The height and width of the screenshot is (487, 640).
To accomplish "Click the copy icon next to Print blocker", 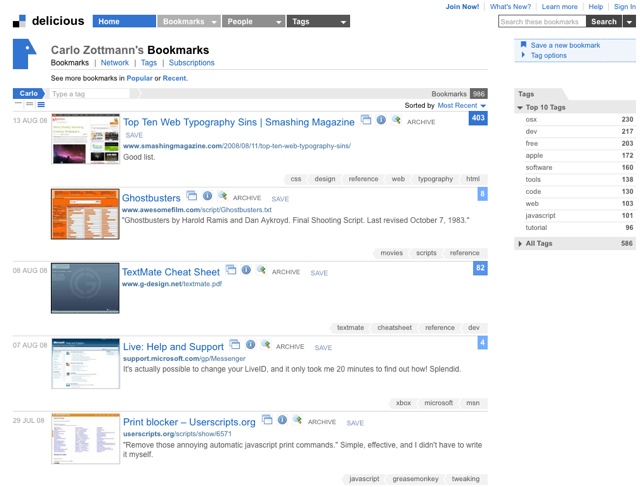I will [267, 420].
